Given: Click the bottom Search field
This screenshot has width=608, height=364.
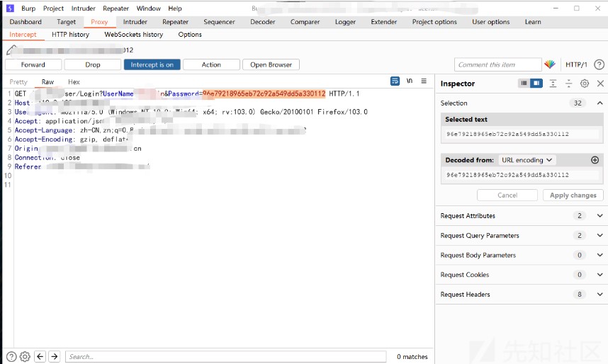Looking at the screenshot, I should coord(225,357).
